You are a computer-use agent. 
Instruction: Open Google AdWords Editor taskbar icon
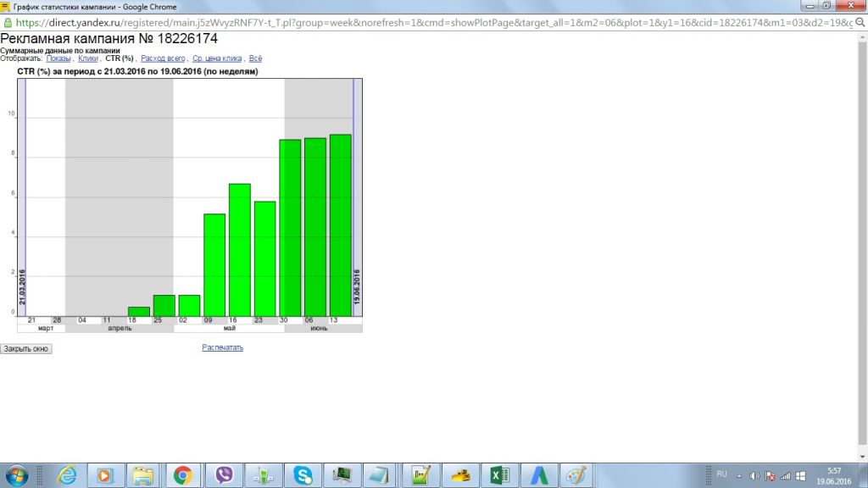tap(538, 475)
